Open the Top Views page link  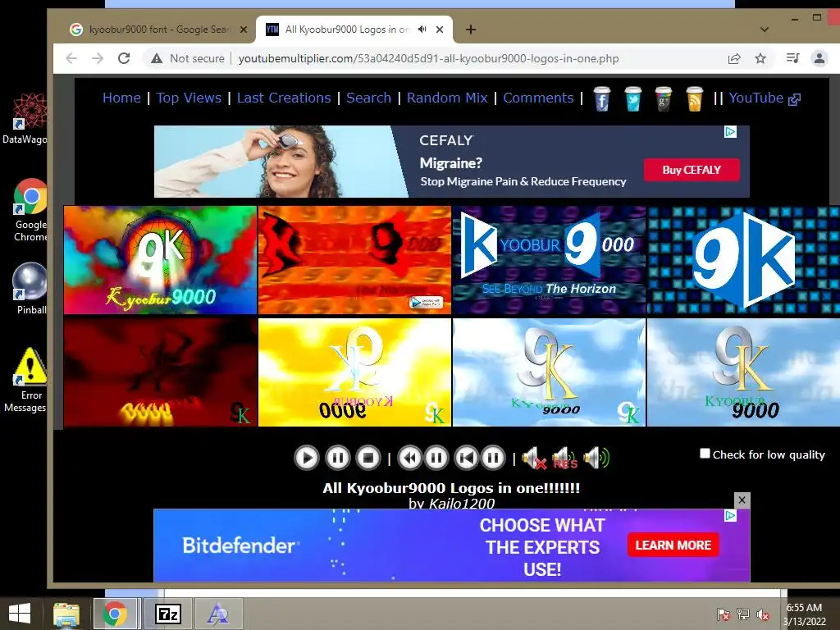(x=189, y=98)
